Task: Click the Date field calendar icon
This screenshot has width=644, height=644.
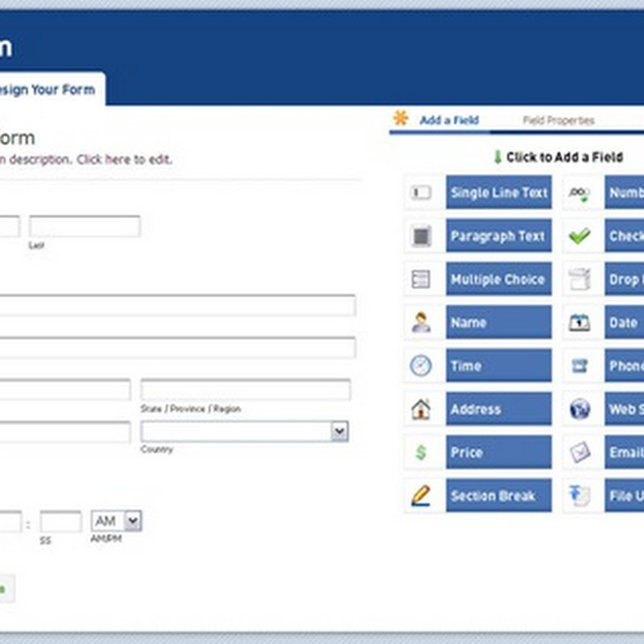Action: [579, 322]
